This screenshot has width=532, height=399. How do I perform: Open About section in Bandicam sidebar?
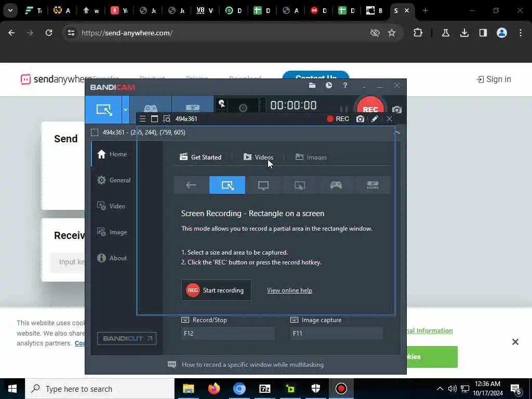coord(112,258)
